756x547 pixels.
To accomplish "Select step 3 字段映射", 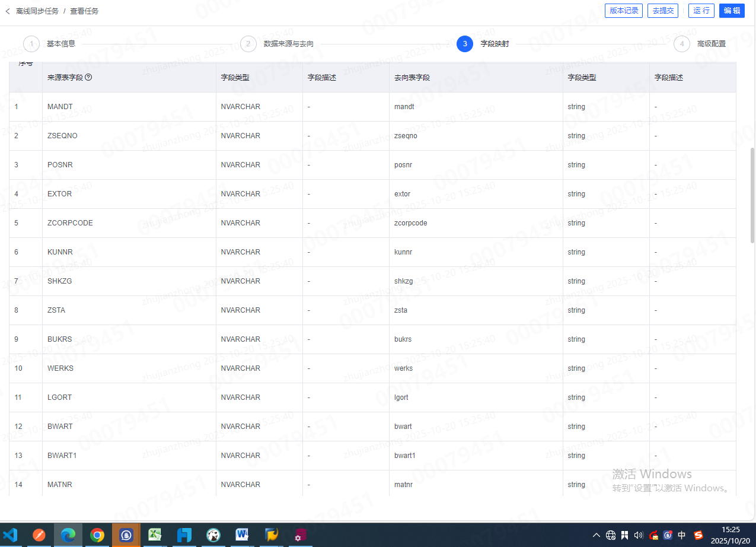I will [x=465, y=44].
